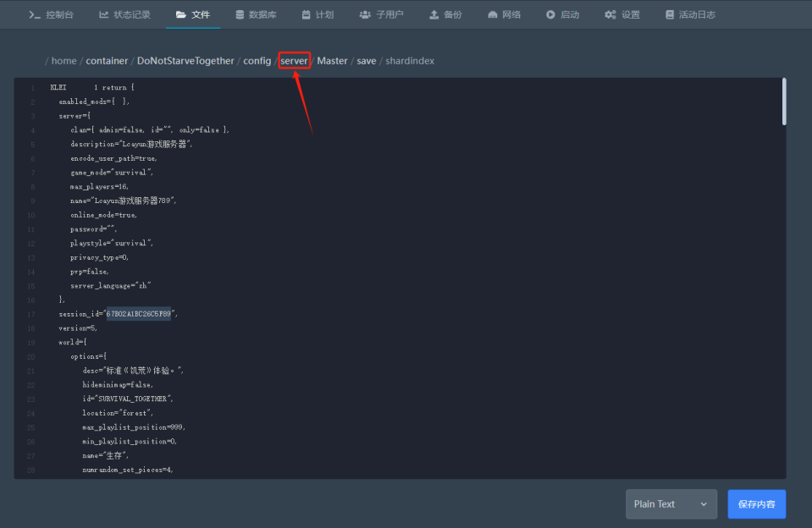
Task: Open DoNotStarveTogether breadcrumb folder
Action: click(x=185, y=61)
